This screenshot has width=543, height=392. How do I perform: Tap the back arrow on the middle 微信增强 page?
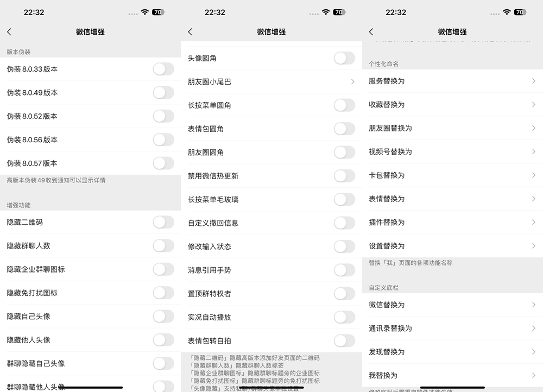coord(190,31)
